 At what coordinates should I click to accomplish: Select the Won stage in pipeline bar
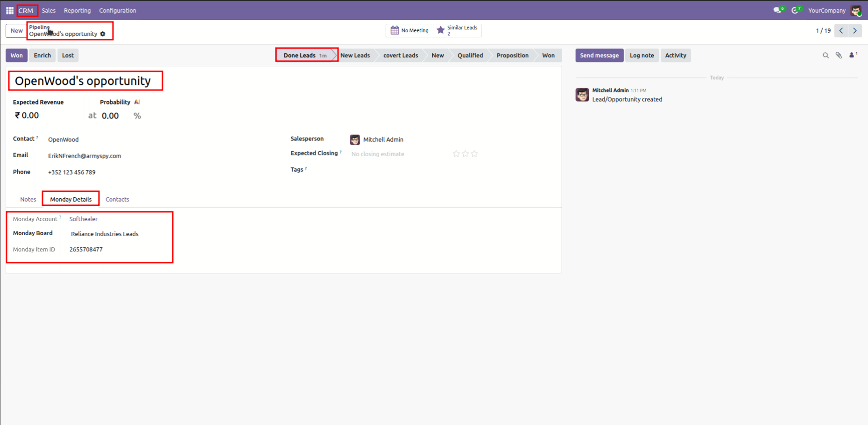click(x=548, y=56)
